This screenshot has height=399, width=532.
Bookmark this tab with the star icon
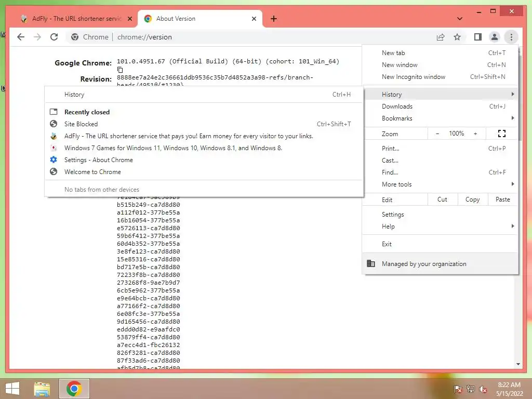pyautogui.click(x=457, y=37)
